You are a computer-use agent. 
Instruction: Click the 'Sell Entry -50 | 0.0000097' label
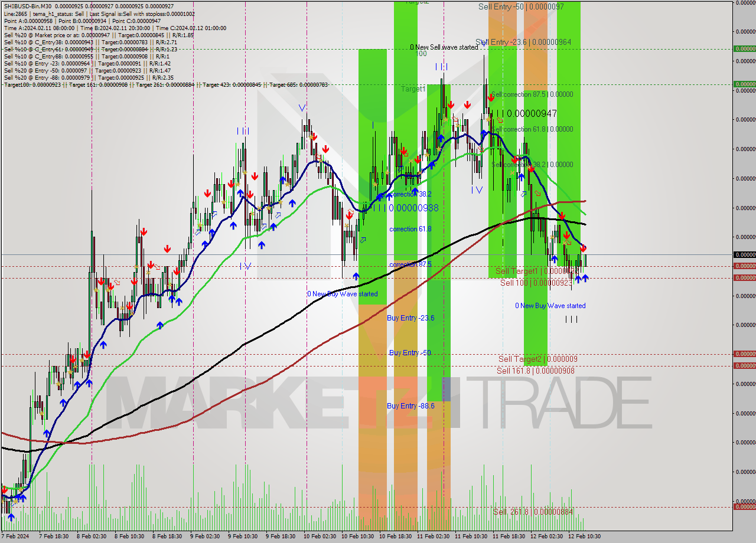coord(521,6)
